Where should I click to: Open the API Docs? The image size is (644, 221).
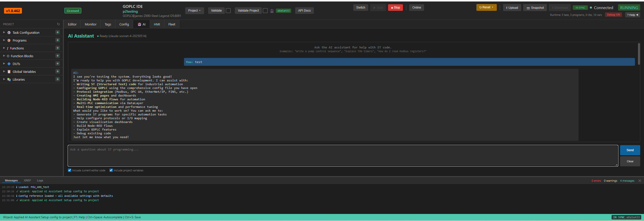click(304, 11)
